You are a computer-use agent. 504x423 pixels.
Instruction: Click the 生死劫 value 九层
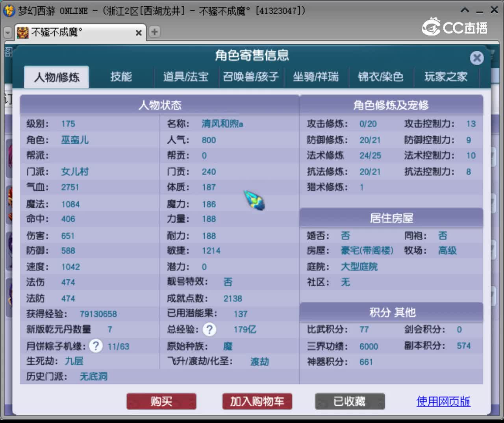tap(74, 361)
